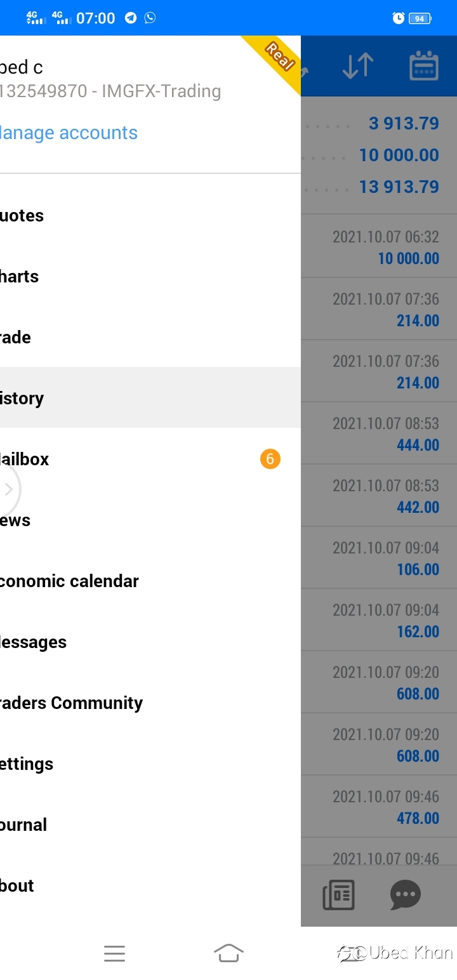Open the calendar date range icon
This screenshot has height=980, width=457.
pos(423,65)
